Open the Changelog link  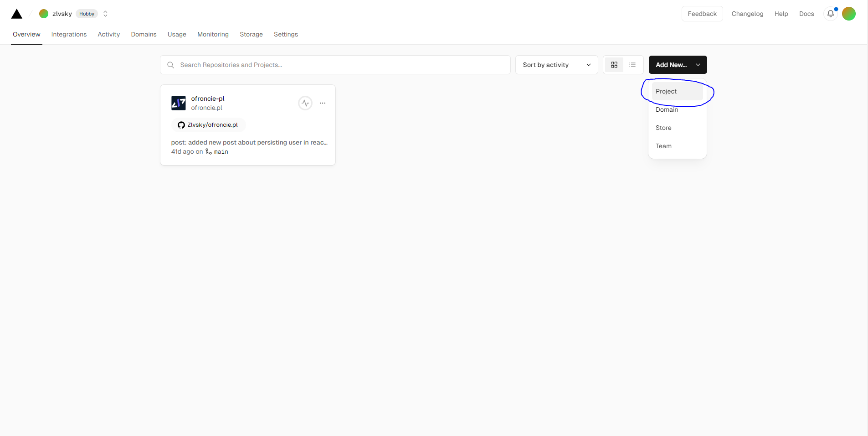tap(747, 14)
